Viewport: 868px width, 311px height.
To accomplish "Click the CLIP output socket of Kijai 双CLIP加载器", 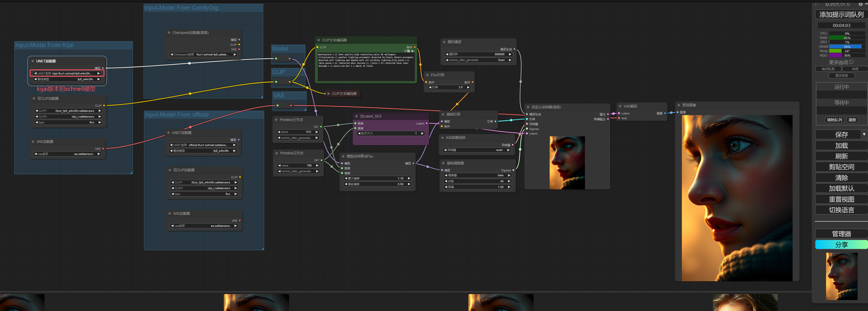I will [x=104, y=106].
